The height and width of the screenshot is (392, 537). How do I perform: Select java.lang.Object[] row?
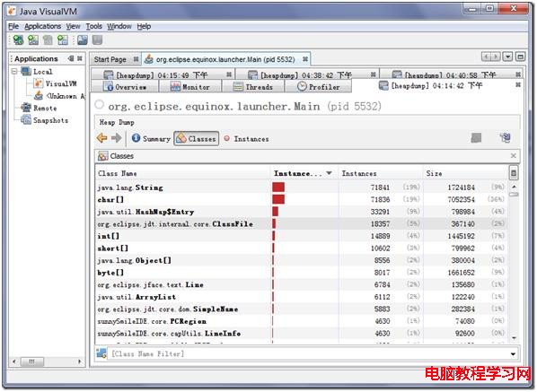coord(302,260)
